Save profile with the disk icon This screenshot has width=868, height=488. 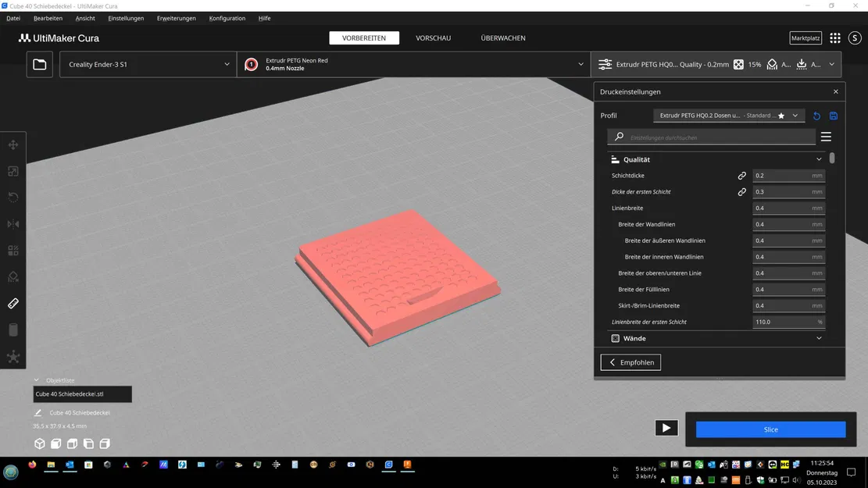[833, 116]
